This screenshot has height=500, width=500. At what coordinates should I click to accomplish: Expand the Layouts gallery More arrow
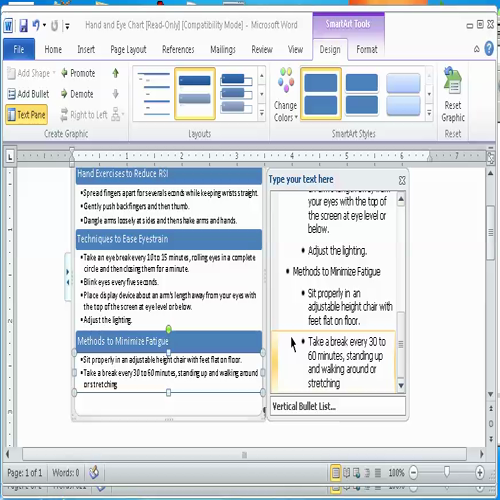tap(262, 112)
